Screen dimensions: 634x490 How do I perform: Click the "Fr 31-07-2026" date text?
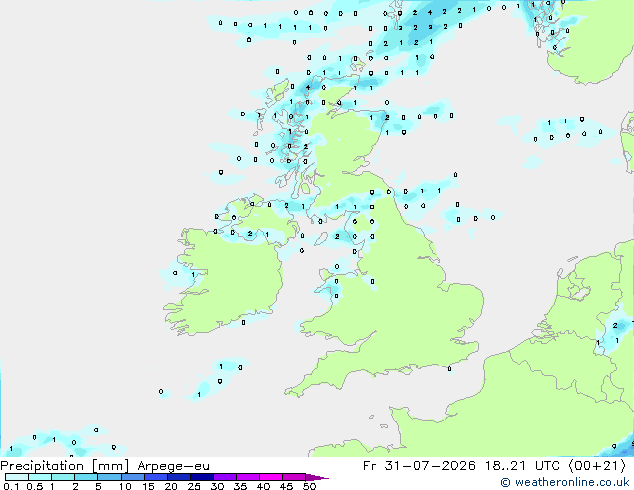(x=419, y=466)
